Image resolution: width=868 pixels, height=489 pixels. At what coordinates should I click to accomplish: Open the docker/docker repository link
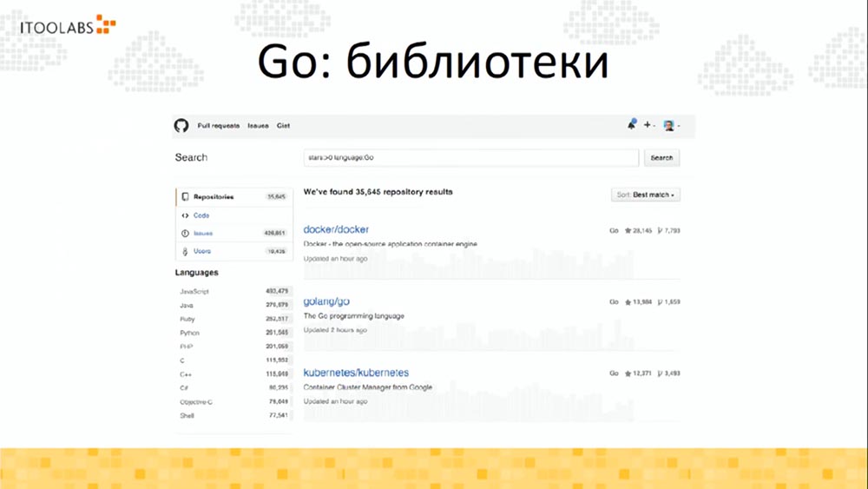click(336, 229)
